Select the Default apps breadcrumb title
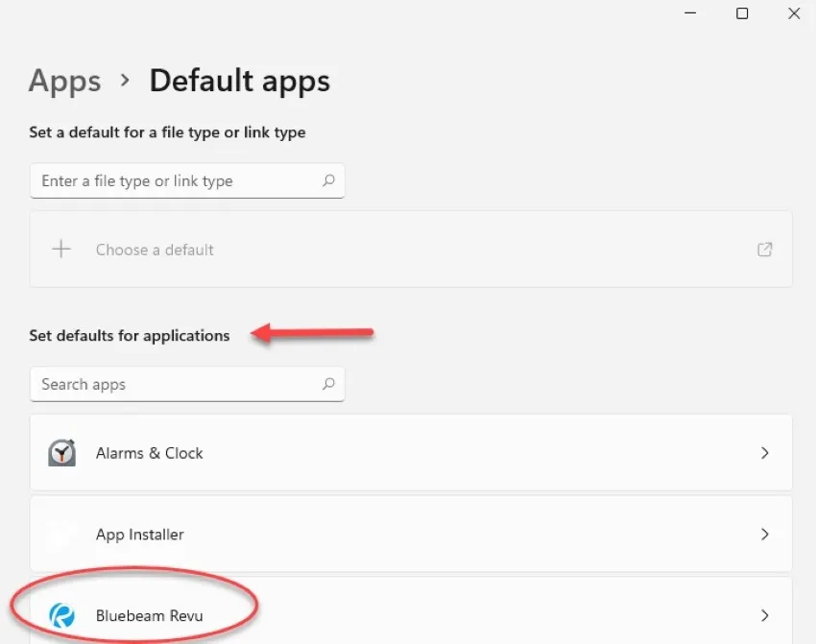 pyautogui.click(x=239, y=82)
